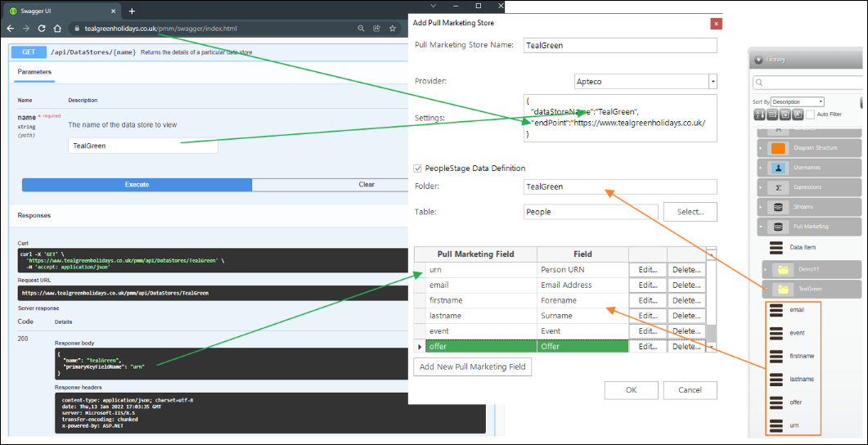Click the list view icon beside A-Z sort

pos(771,114)
